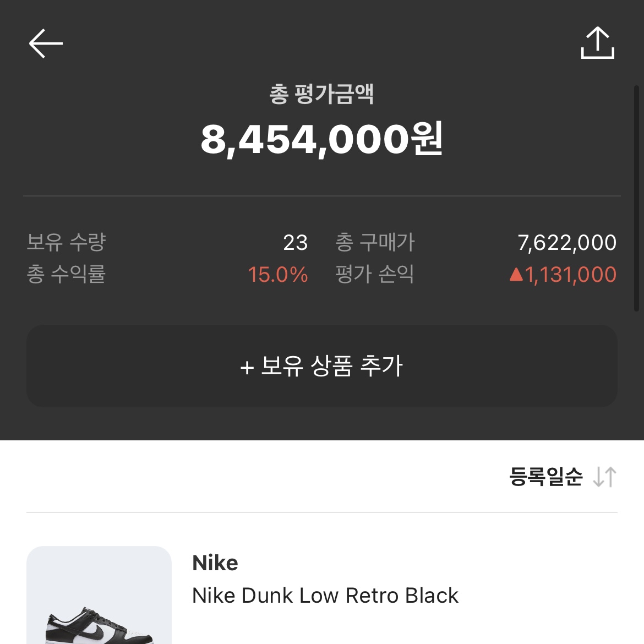Open the Nike Dunk shoe thumbnail
The image size is (644, 644).
pos(99,596)
